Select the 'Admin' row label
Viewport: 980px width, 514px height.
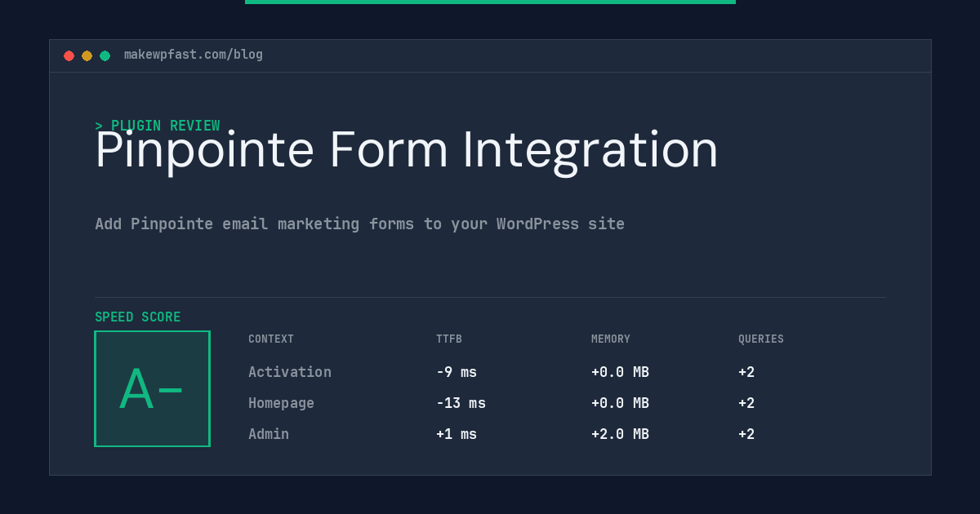[x=269, y=434]
